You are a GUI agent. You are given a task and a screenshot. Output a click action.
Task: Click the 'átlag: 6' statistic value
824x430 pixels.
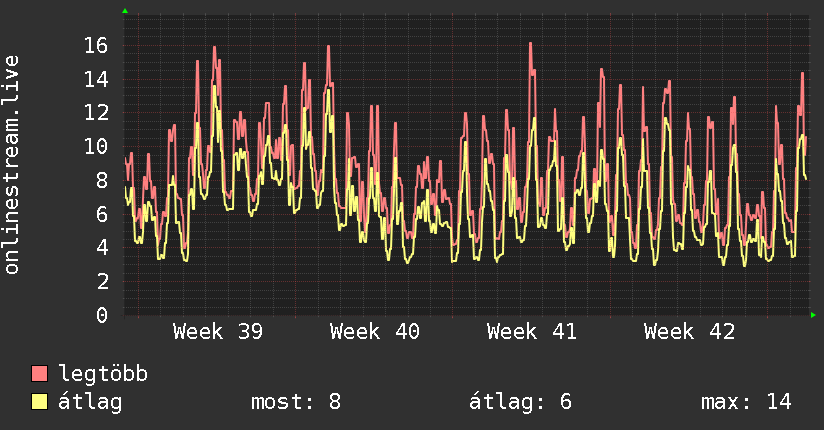(520, 402)
